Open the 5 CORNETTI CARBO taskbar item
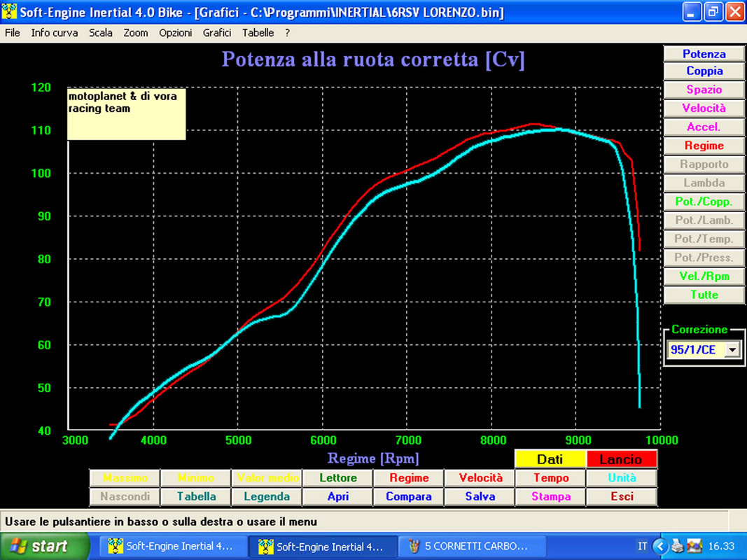The image size is (747, 560). (x=472, y=546)
